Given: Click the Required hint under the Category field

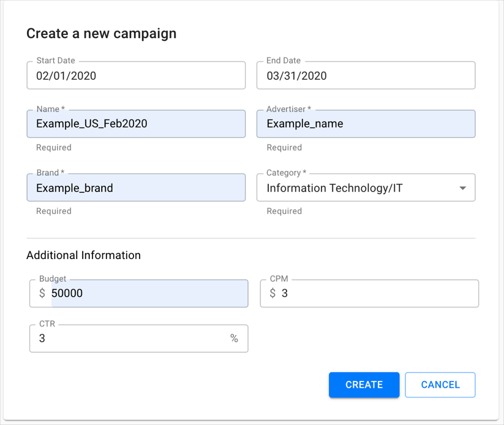Looking at the screenshot, I should coord(284,211).
